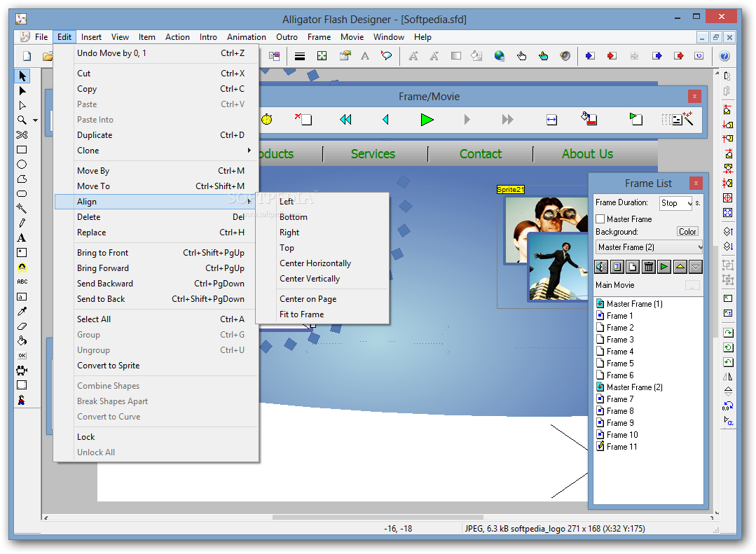The height and width of the screenshot is (554, 756).
Task: Select the rectangle shape tool
Action: coord(22,149)
